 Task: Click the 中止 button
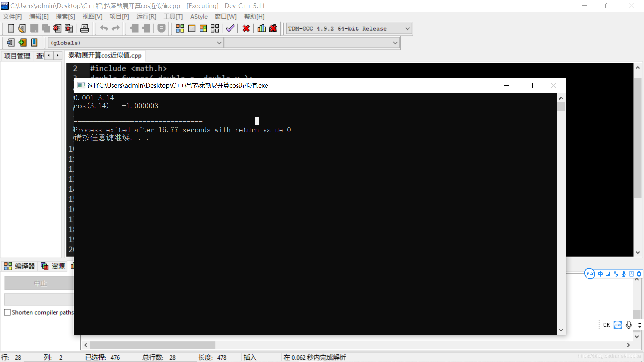40,283
